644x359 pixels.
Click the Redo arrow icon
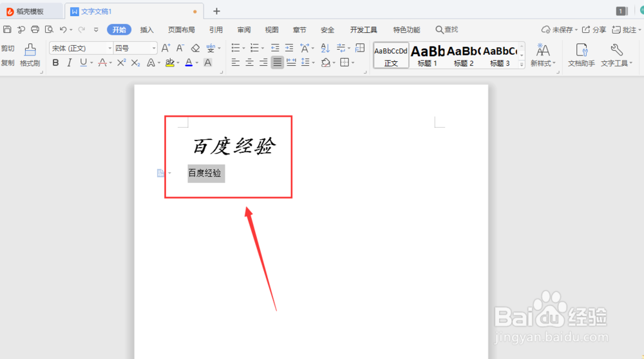[x=82, y=29]
